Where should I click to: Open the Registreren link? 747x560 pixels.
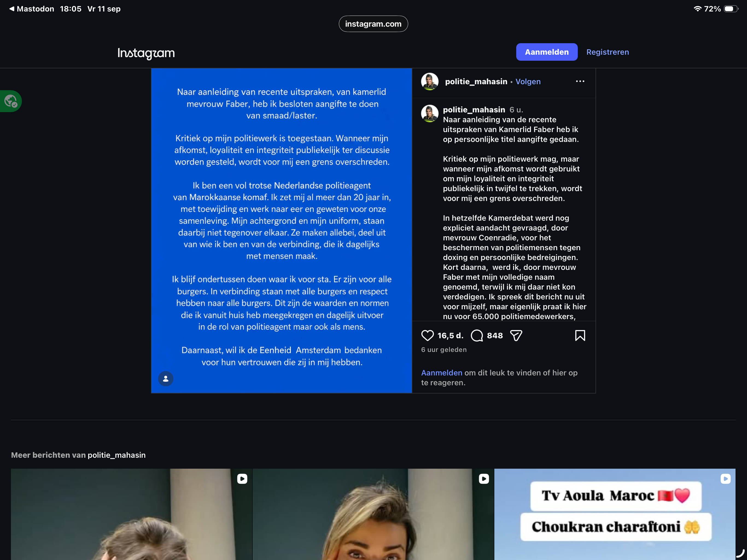(x=607, y=52)
